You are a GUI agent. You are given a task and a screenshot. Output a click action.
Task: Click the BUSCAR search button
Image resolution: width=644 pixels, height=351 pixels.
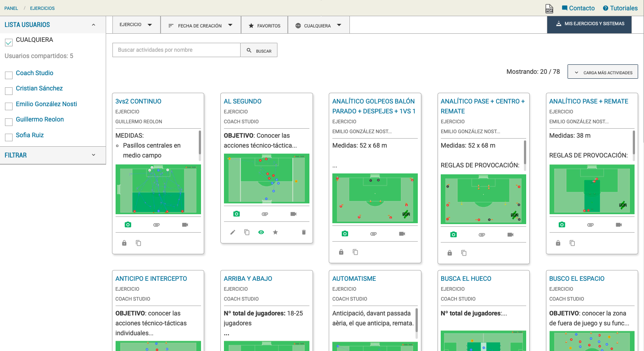(259, 50)
